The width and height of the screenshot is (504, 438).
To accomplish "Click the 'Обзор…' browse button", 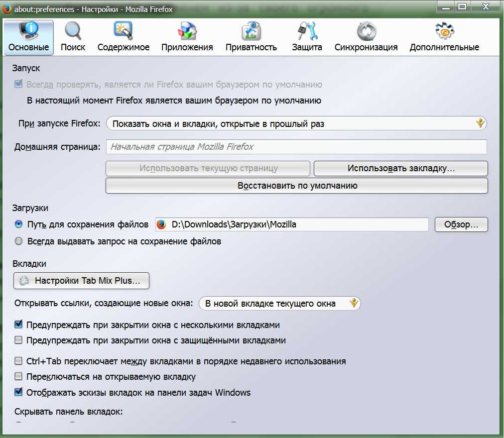I will pyautogui.click(x=461, y=224).
